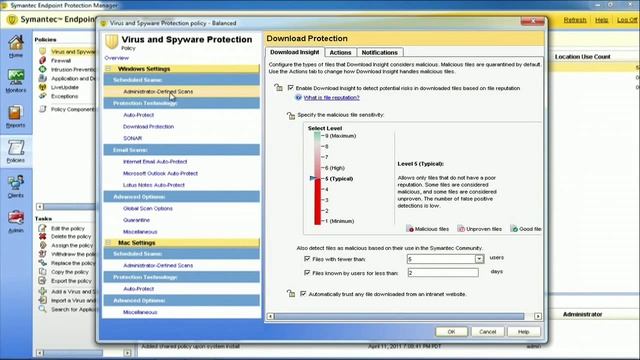Click the Refresh link in header
The height and width of the screenshot is (360, 640).
point(575,20)
